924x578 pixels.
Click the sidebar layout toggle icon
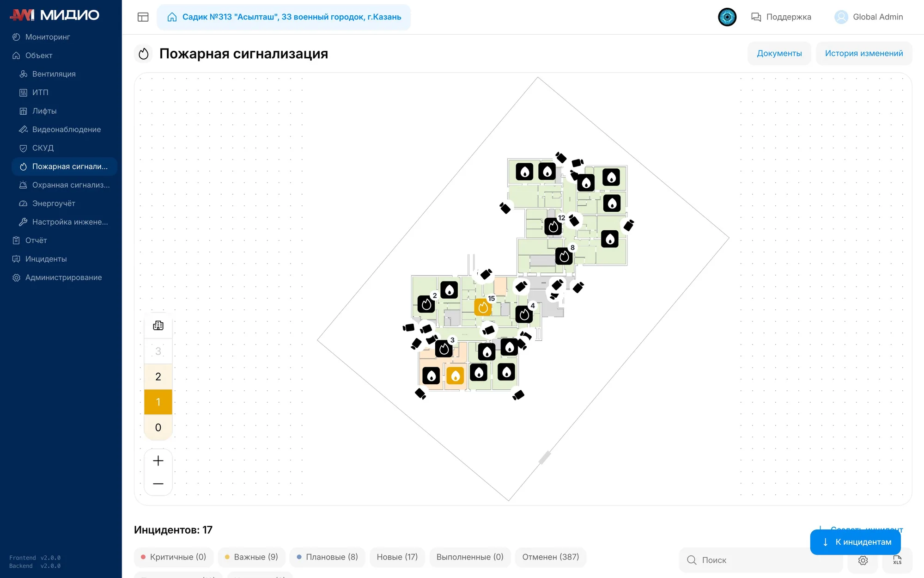[143, 17]
